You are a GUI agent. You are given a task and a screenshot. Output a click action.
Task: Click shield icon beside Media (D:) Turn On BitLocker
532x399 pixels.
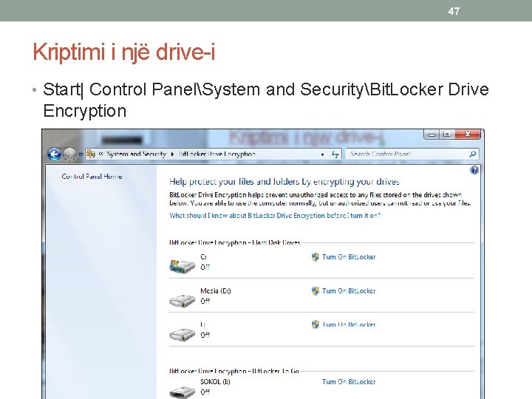[316, 291]
